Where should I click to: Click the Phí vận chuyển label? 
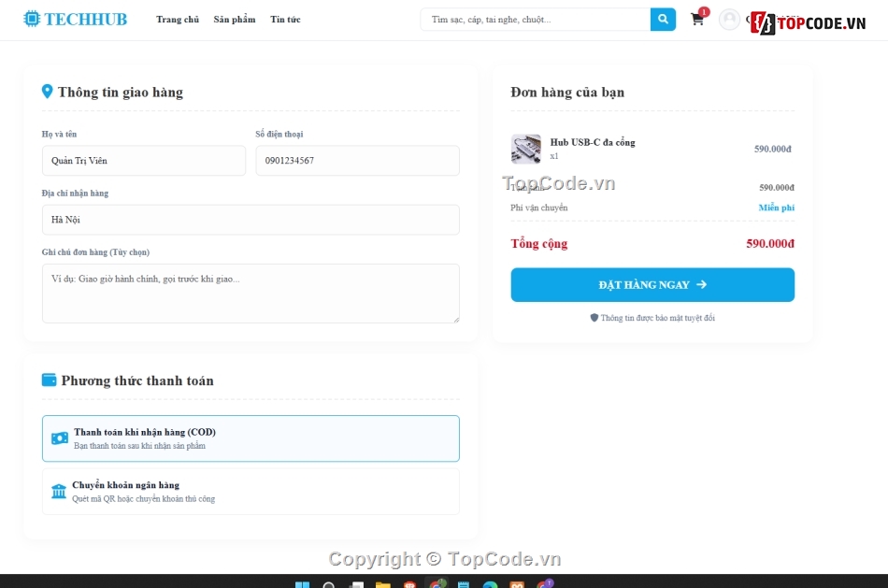coord(539,208)
